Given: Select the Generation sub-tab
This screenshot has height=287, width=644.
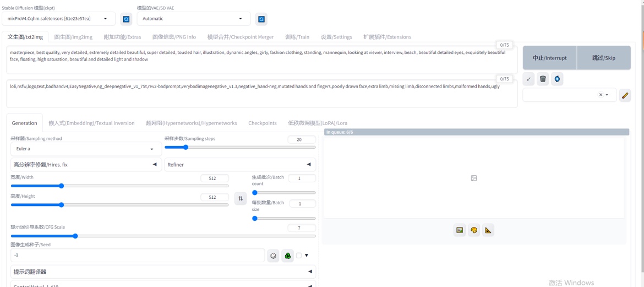Looking at the screenshot, I should [x=24, y=123].
